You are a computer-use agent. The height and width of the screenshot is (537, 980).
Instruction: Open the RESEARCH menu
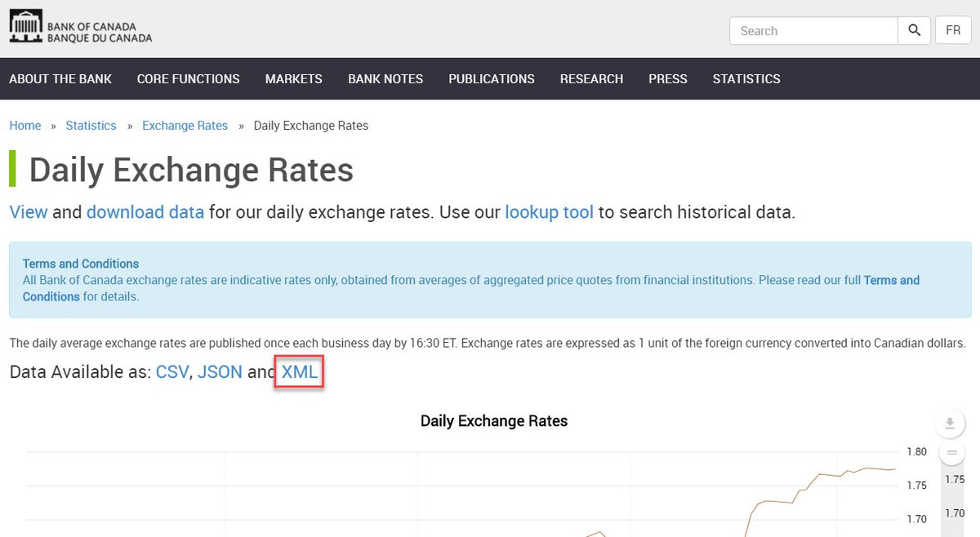[591, 78]
